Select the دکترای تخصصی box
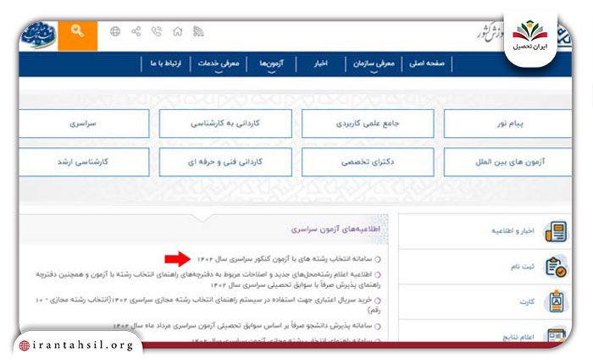 368,163
